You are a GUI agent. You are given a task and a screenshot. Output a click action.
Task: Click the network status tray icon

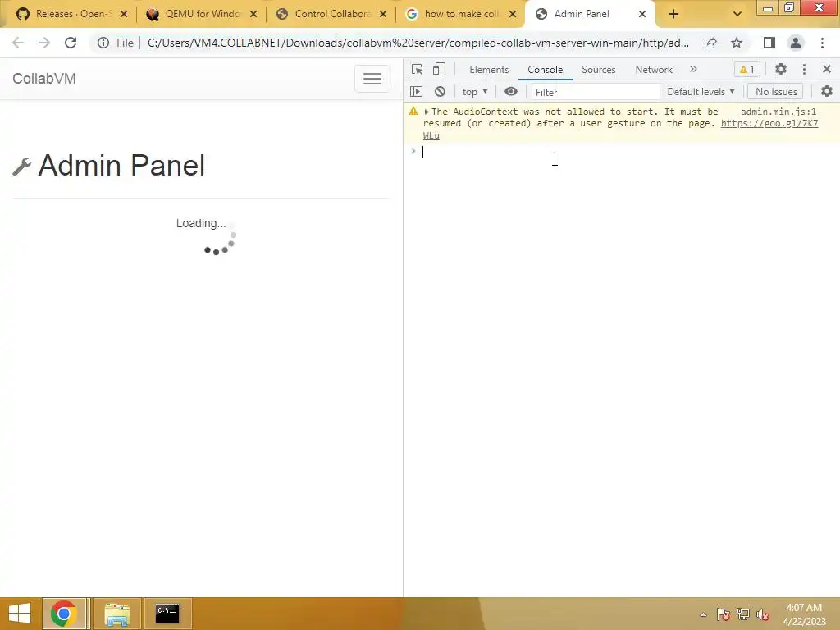tap(743, 614)
